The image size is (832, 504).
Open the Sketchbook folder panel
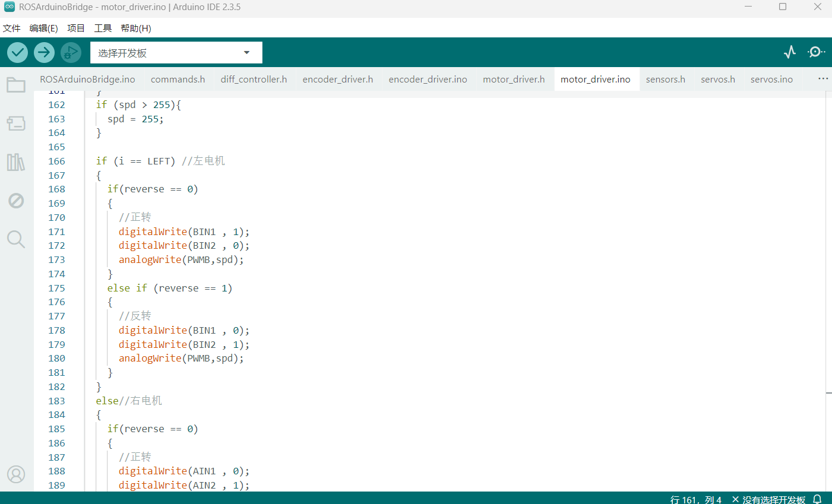pos(16,85)
